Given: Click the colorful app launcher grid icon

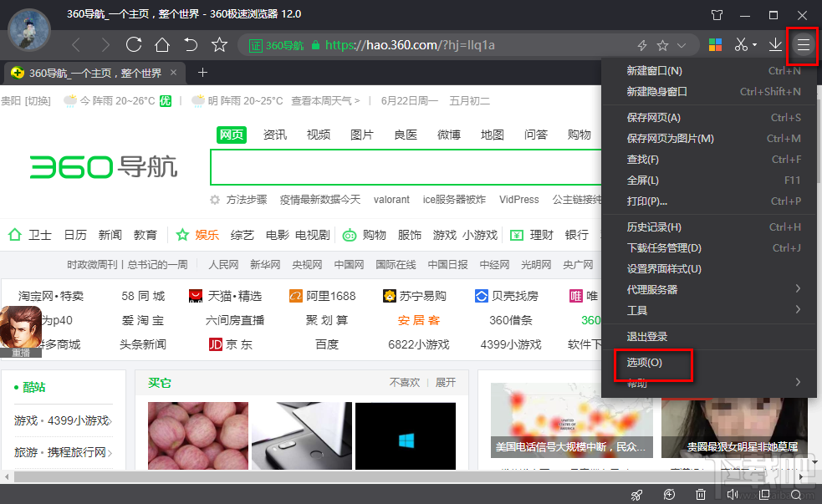Looking at the screenshot, I should pos(715,44).
